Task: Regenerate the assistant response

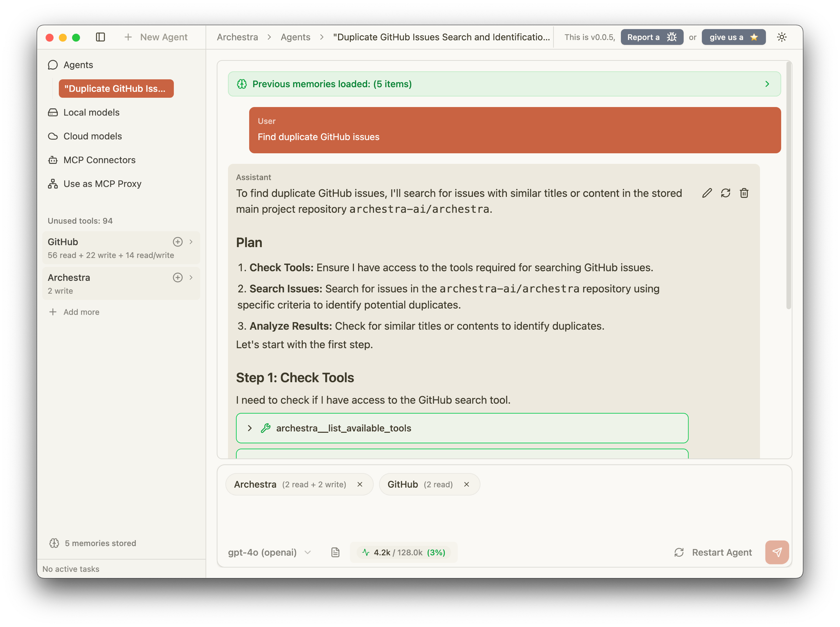Action: [x=725, y=193]
